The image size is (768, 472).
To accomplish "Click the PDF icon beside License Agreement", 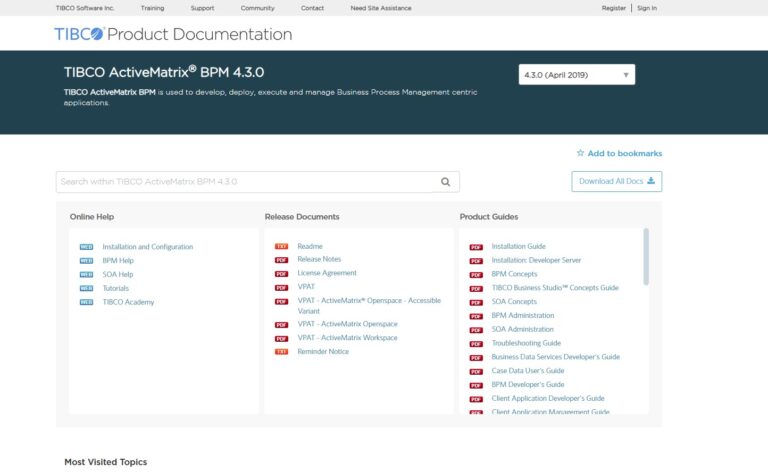I will click(x=281, y=274).
